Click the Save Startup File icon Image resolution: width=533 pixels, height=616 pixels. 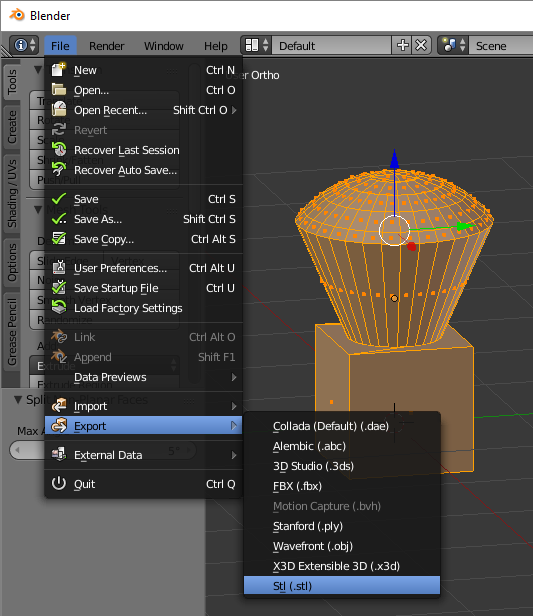(59, 288)
